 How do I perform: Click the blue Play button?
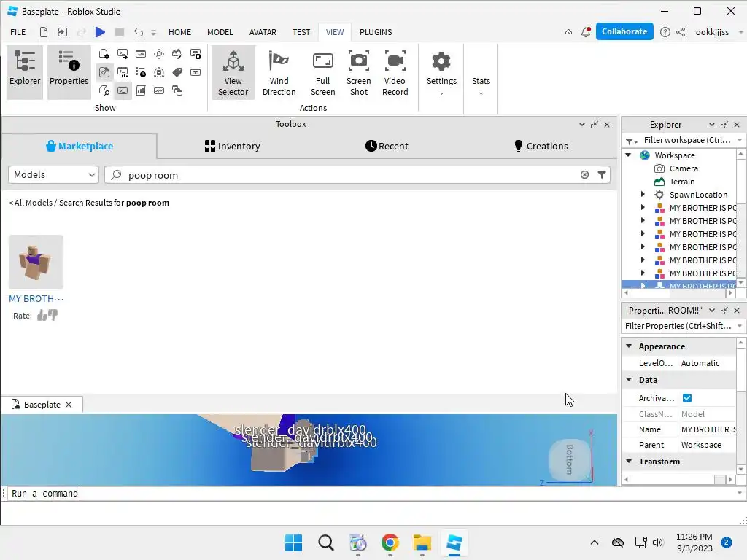click(x=100, y=32)
